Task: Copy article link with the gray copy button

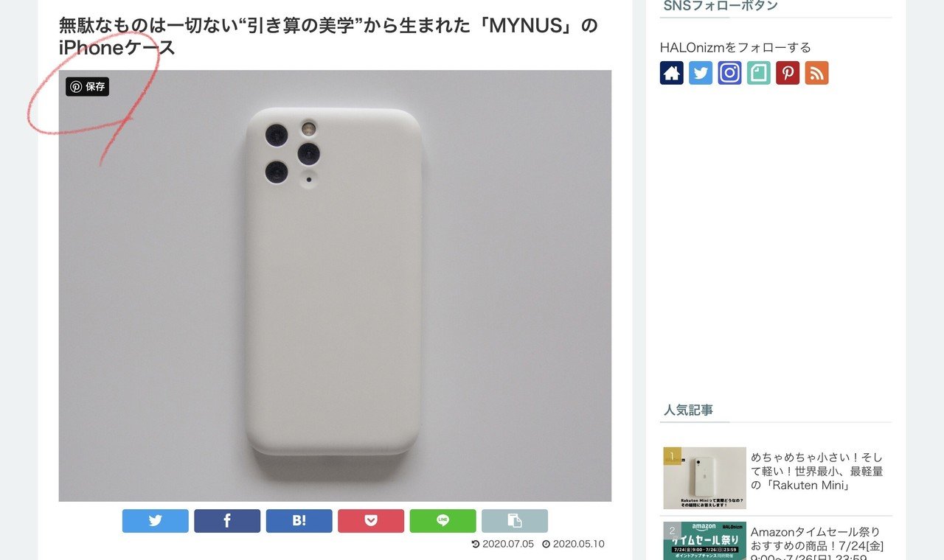Action: 515,521
